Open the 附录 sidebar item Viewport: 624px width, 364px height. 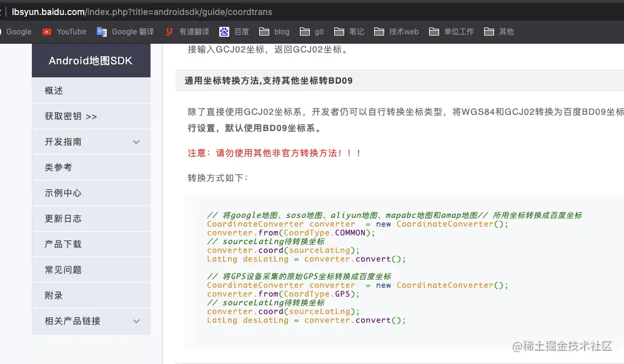(91, 295)
